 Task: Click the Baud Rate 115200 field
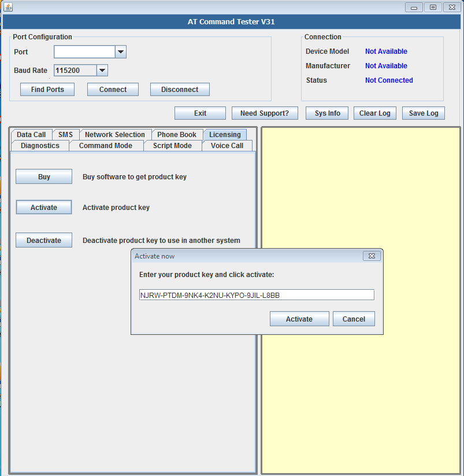76,71
